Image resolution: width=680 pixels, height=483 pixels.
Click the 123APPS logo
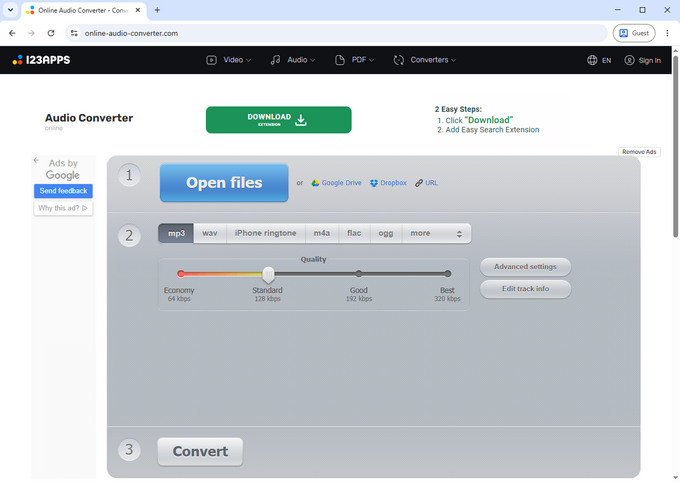[x=41, y=60]
